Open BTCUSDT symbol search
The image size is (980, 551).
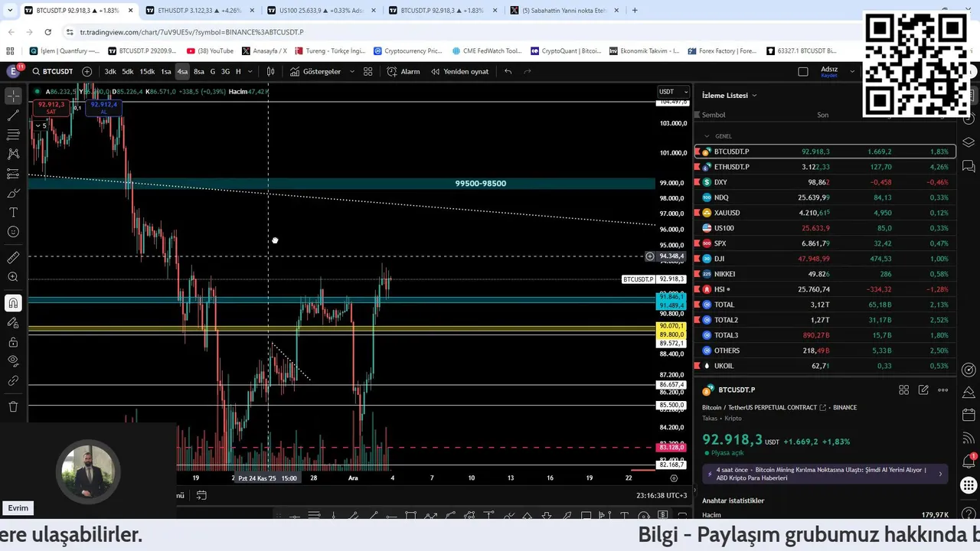51,71
